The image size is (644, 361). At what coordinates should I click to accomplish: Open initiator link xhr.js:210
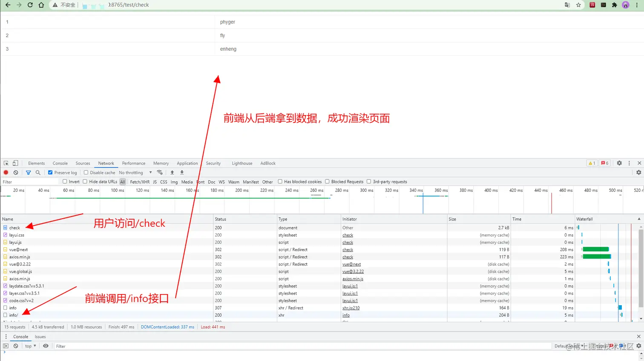[x=351, y=308]
